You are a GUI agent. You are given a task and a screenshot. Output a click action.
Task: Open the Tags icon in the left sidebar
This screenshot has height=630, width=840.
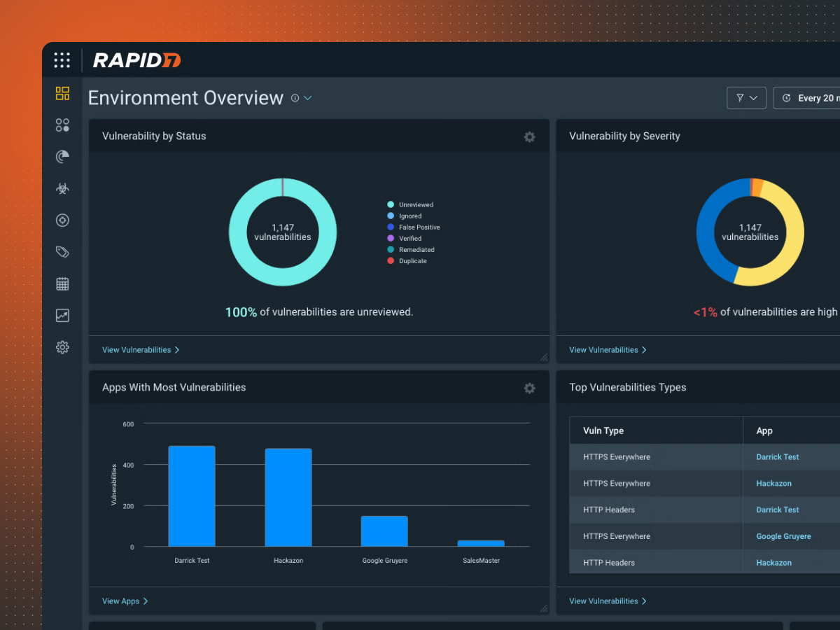[x=62, y=251]
